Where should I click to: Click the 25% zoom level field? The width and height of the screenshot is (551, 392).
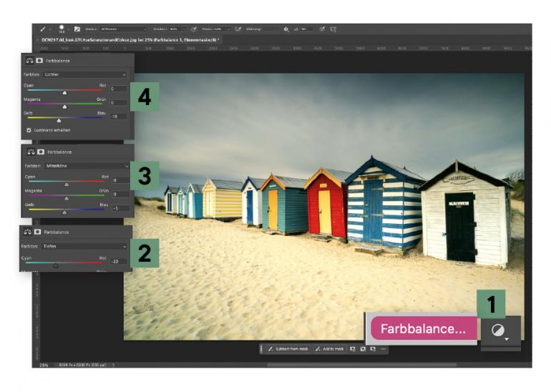(x=44, y=366)
